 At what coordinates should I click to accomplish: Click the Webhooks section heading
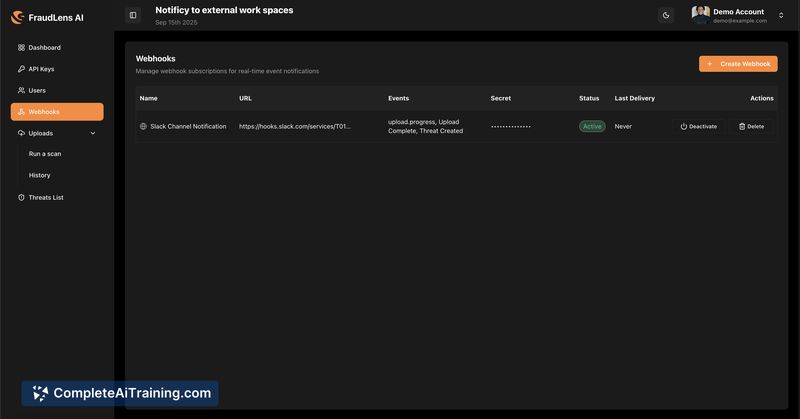pyautogui.click(x=156, y=59)
